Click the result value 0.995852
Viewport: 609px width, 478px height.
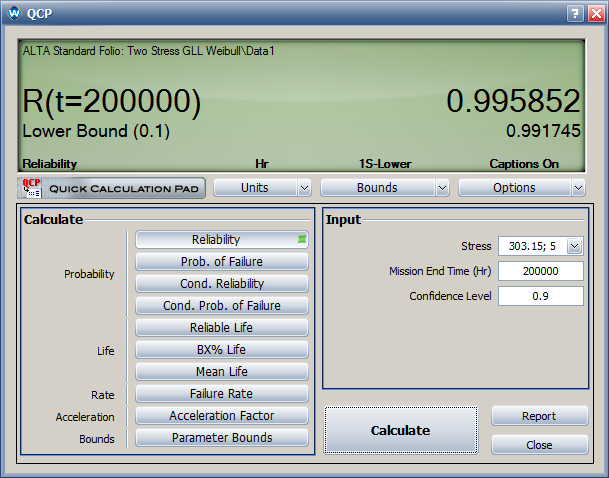pyautogui.click(x=513, y=101)
